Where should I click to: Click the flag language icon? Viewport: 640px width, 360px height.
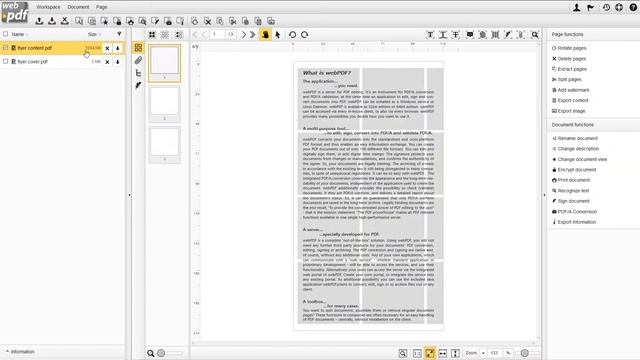(591, 7)
